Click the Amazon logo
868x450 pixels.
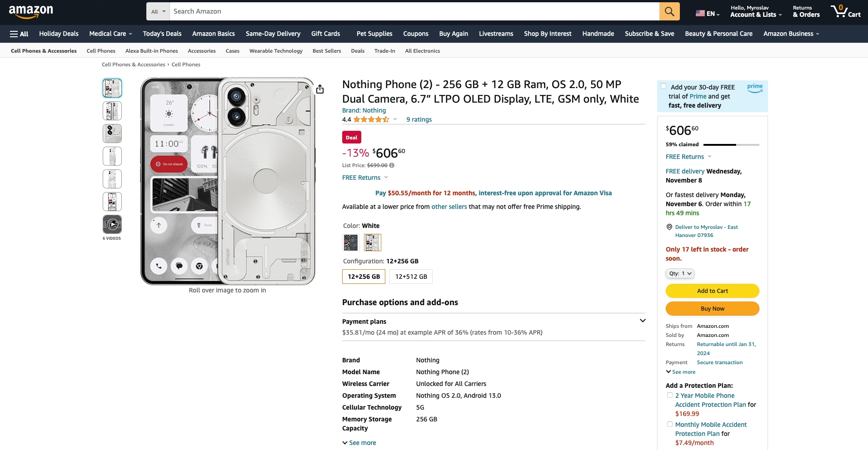[x=31, y=12]
